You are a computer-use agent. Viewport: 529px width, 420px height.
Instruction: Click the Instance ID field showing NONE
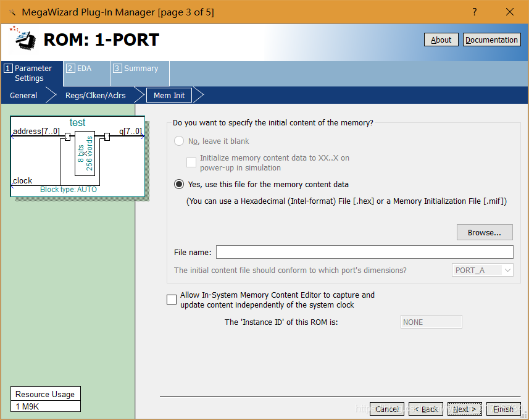431,322
